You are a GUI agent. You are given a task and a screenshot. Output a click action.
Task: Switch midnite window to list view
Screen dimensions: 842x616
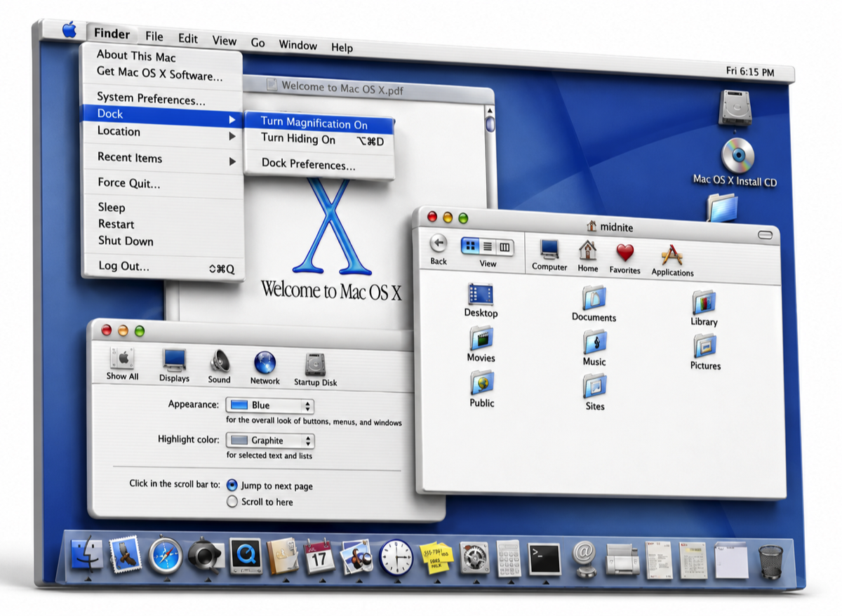click(x=487, y=246)
